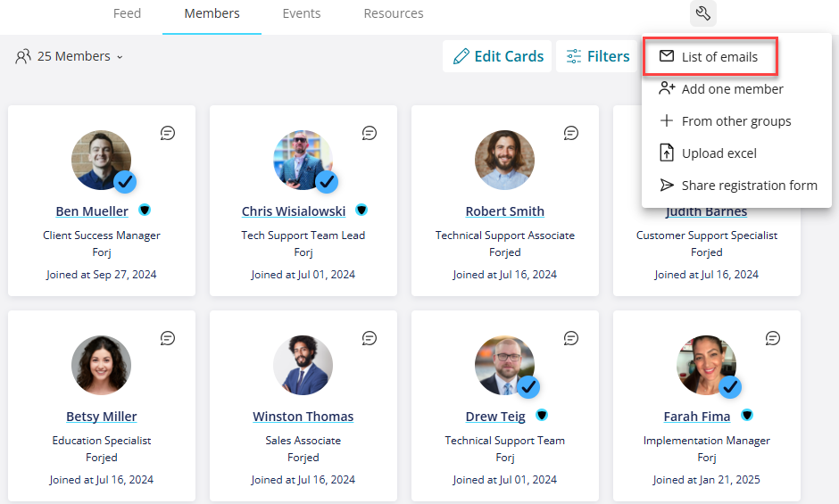The image size is (839, 504).
Task: Message Chris Wisialowski via chat icon
Action: 370,133
